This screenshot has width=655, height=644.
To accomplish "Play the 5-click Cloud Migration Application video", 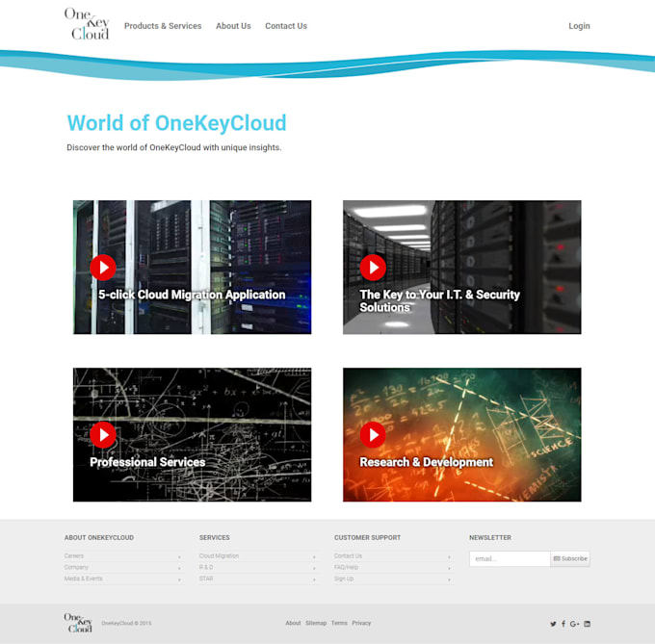I will tap(103, 268).
